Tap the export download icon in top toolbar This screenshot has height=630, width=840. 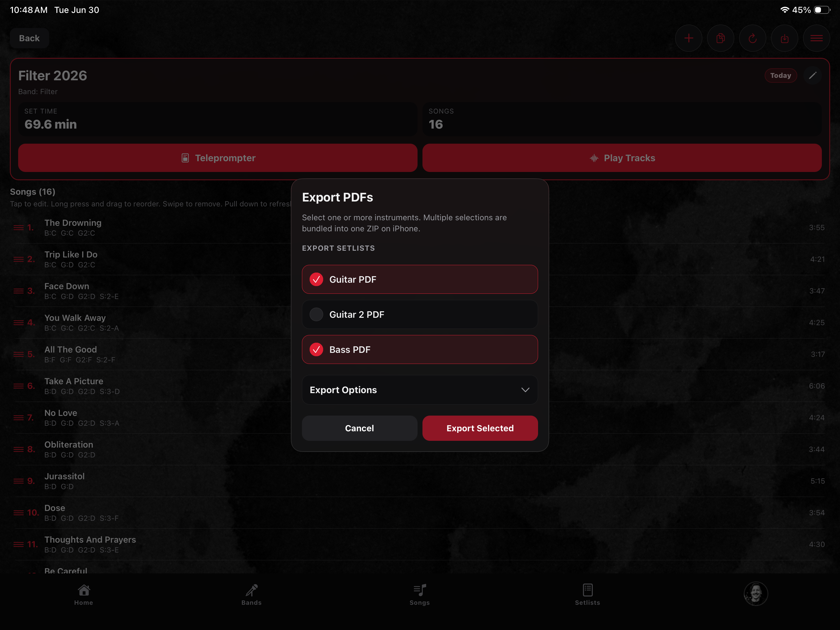(x=784, y=38)
